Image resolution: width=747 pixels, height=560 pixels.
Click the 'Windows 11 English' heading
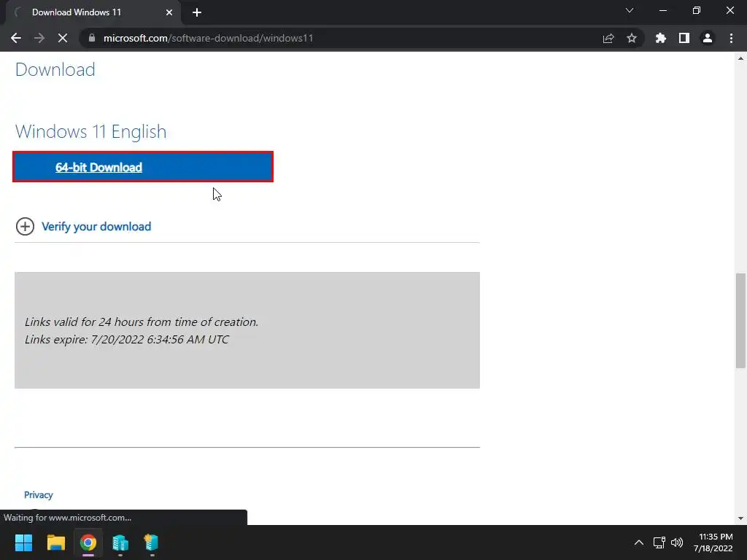[91, 131]
